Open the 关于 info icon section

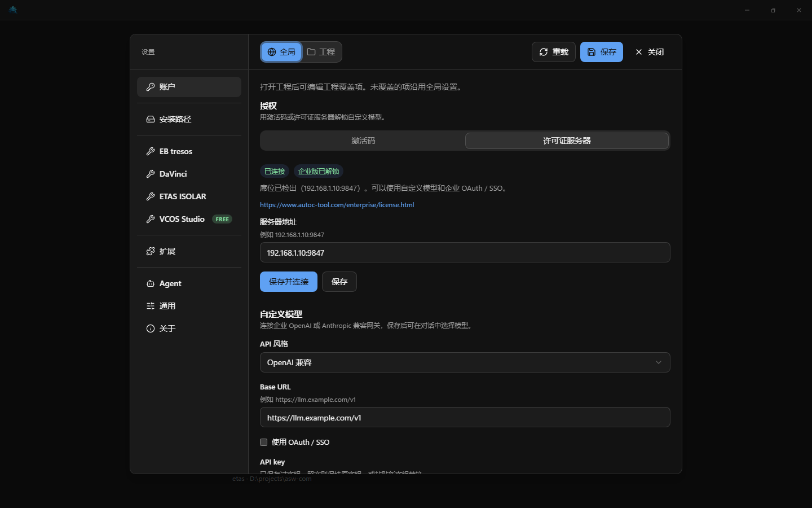click(189, 329)
